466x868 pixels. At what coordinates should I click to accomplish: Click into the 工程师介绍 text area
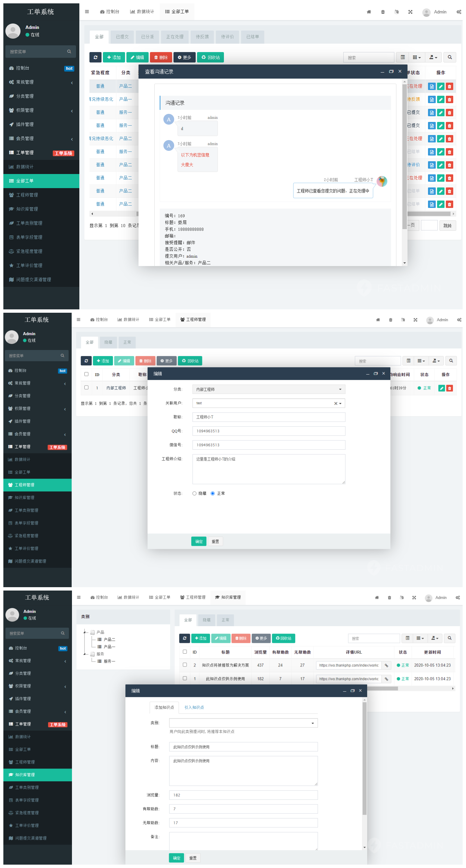(268, 469)
